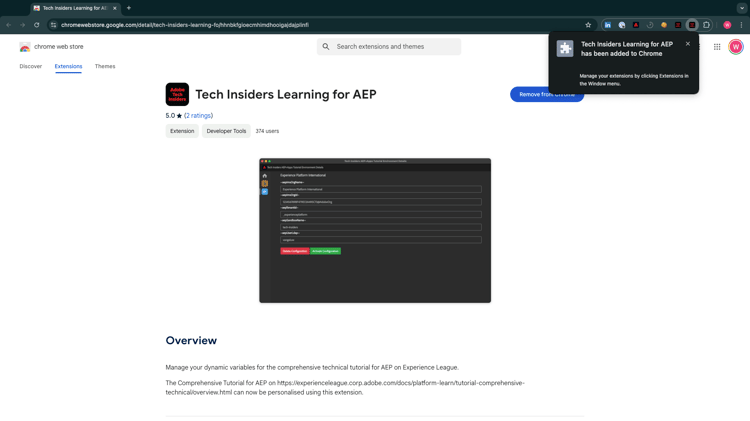Click the highlighted Tech Insiders extension icon
Image resolution: width=750 pixels, height=421 pixels.
pyautogui.click(x=692, y=25)
